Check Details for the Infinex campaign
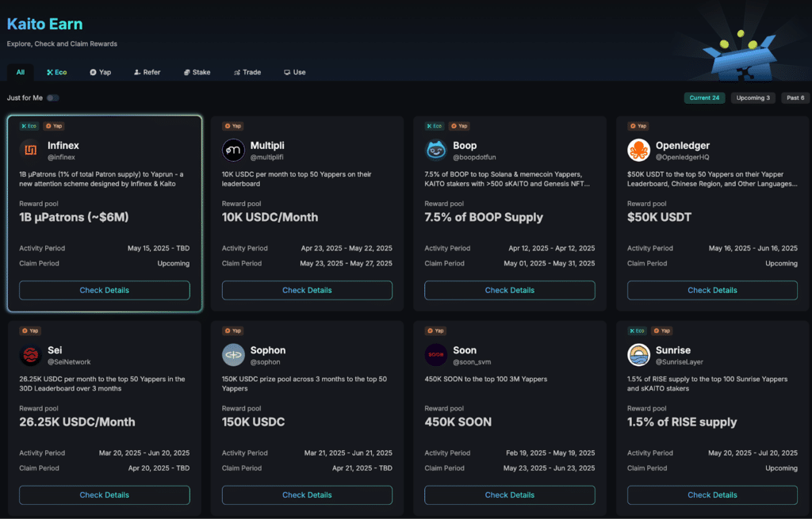The width and height of the screenshot is (812, 519). tap(105, 290)
